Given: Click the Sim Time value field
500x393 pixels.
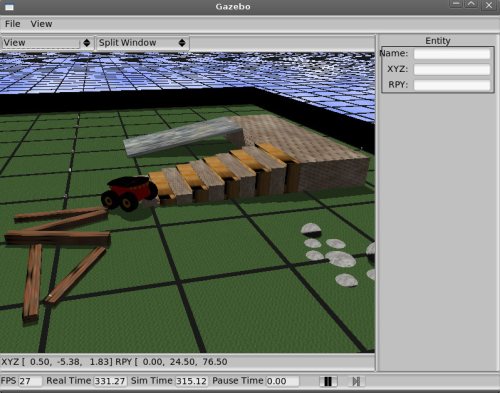Looking at the screenshot, I should click(192, 381).
